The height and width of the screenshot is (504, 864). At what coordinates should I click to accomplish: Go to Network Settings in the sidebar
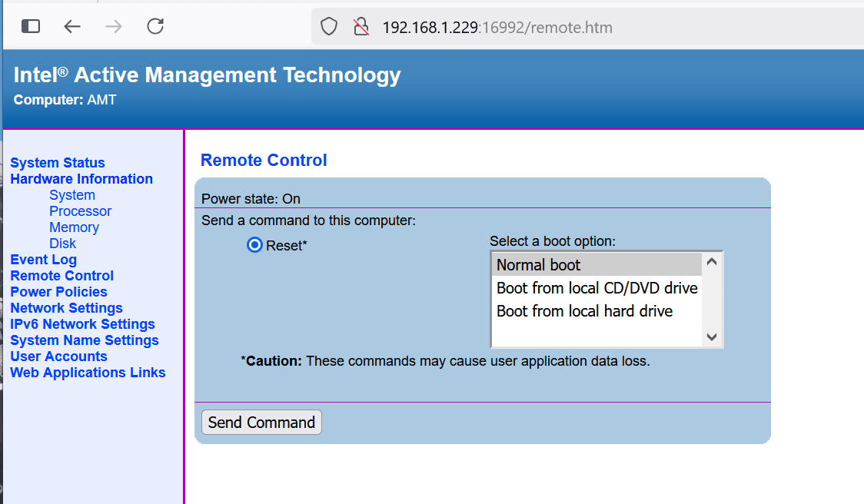point(67,308)
